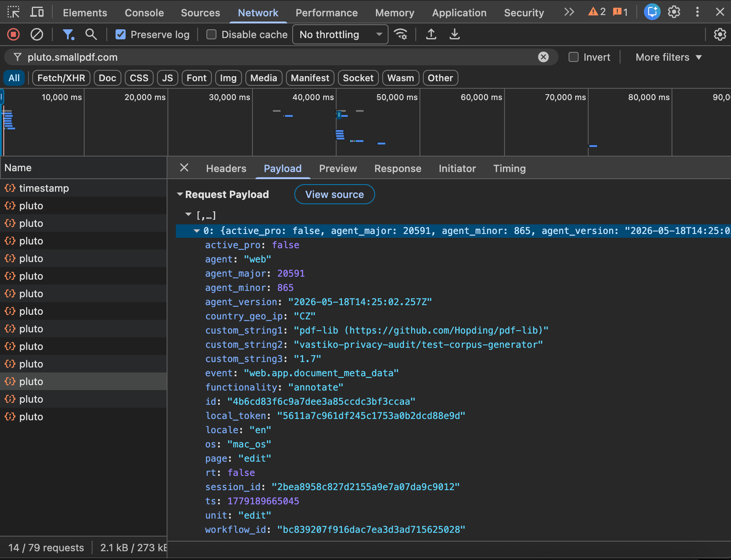Switch to the Console panel
This screenshot has width=731, height=560.
point(144,13)
